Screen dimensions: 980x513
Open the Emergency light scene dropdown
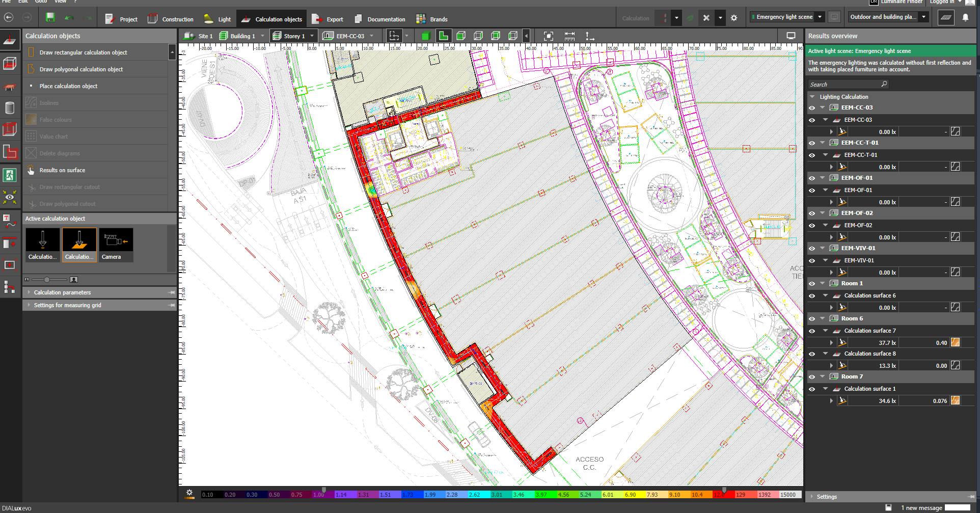tap(820, 17)
